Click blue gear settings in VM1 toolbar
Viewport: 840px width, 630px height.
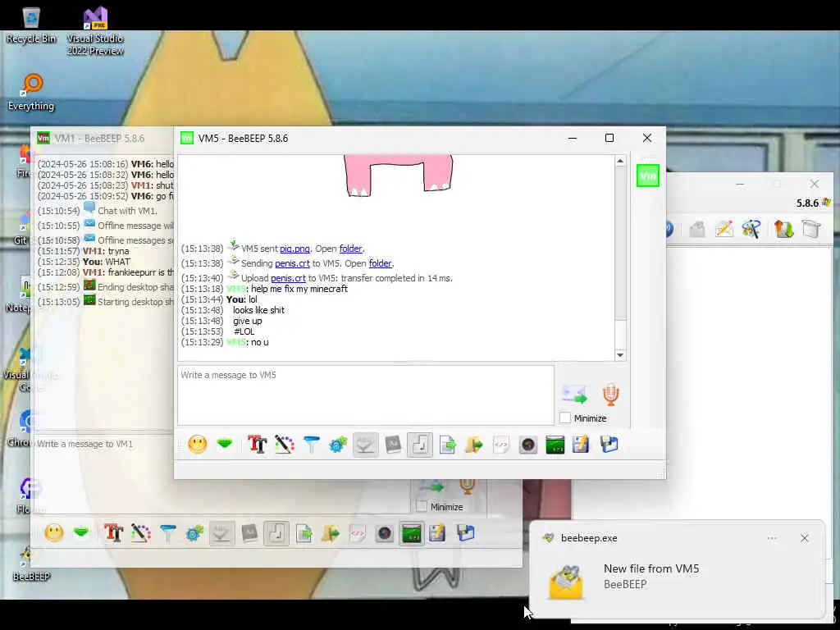pos(194,533)
